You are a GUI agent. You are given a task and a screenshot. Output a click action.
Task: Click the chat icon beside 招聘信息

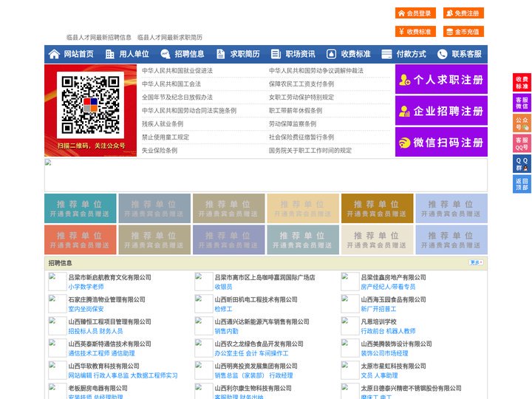[x=166, y=54]
